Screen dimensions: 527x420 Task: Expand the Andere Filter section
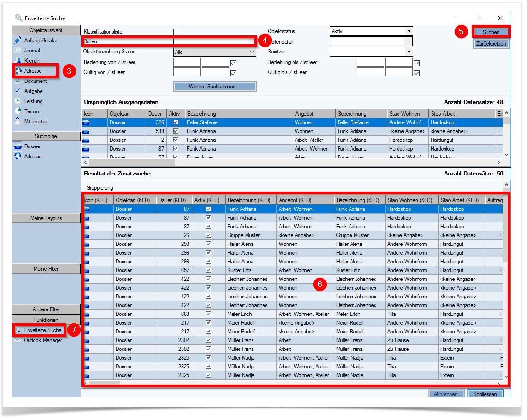[46, 309]
